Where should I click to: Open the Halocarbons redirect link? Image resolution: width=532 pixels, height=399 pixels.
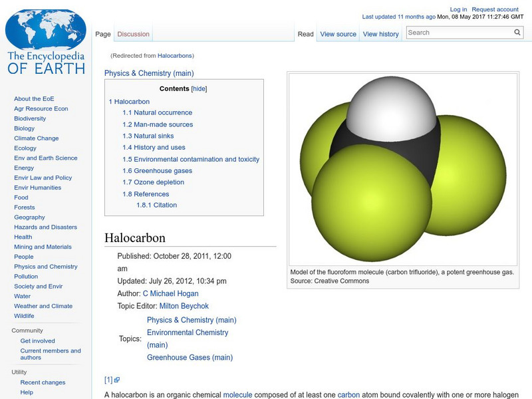click(170, 56)
